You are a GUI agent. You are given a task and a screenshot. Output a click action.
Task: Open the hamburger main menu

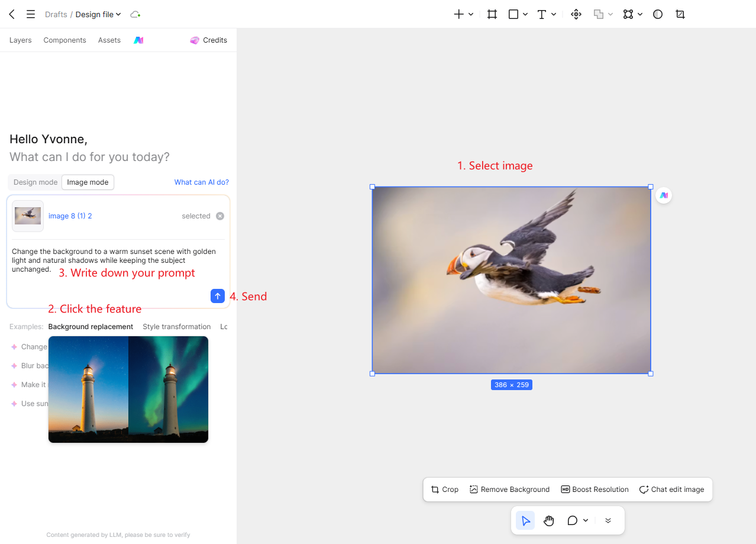pyautogui.click(x=31, y=14)
